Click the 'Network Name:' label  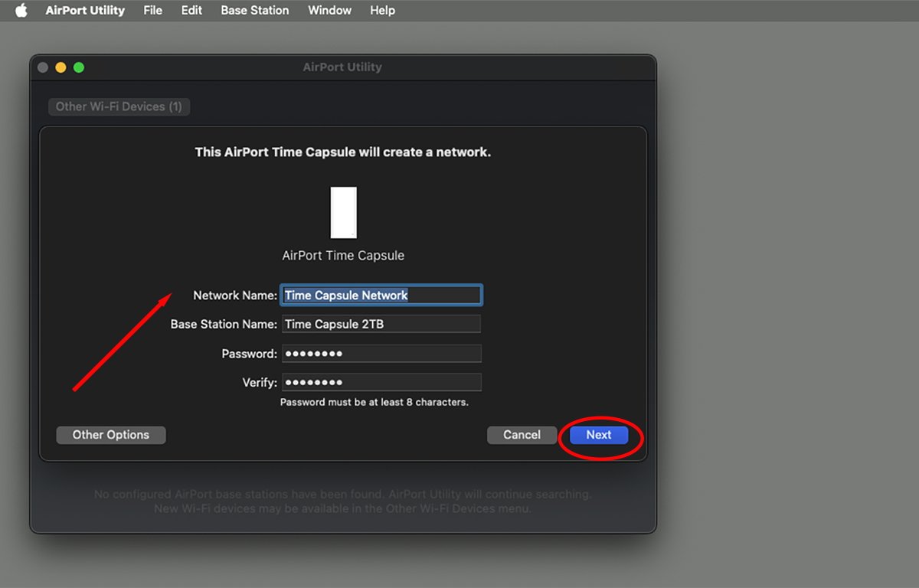pos(235,295)
